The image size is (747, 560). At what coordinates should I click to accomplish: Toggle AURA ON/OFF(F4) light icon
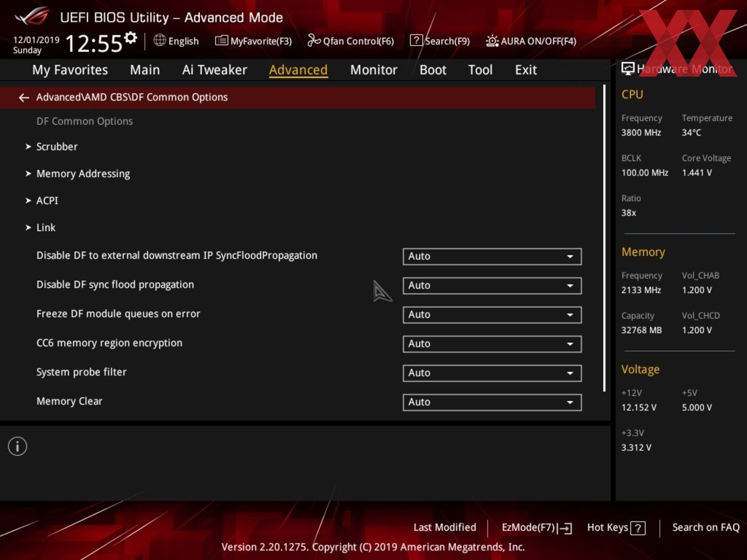(x=492, y=41)
